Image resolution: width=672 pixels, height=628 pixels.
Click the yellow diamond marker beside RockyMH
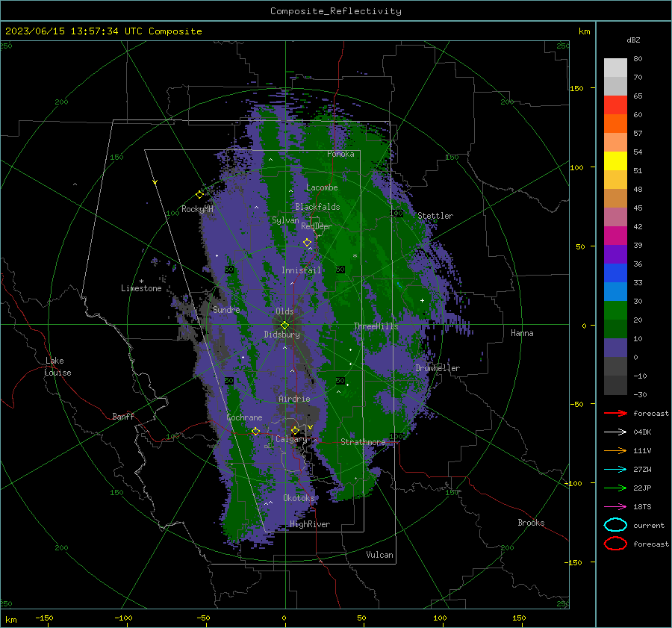pos(199,195)
